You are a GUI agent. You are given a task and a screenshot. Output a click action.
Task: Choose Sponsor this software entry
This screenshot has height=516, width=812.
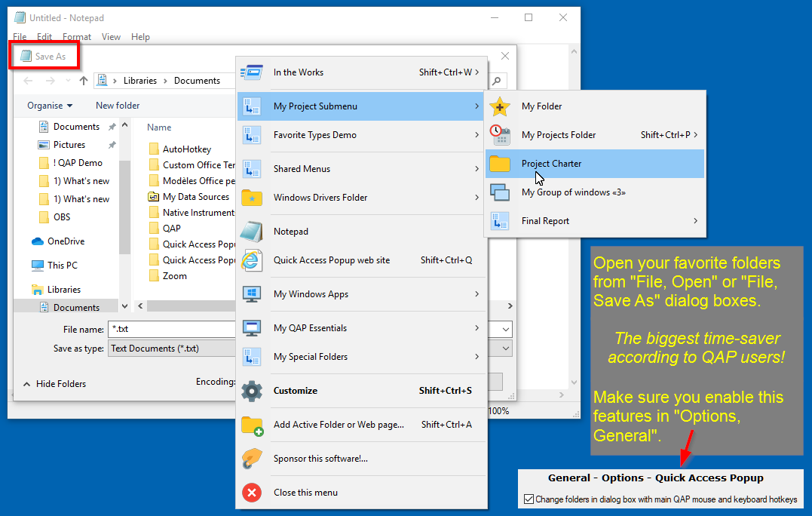coord(362,459)
